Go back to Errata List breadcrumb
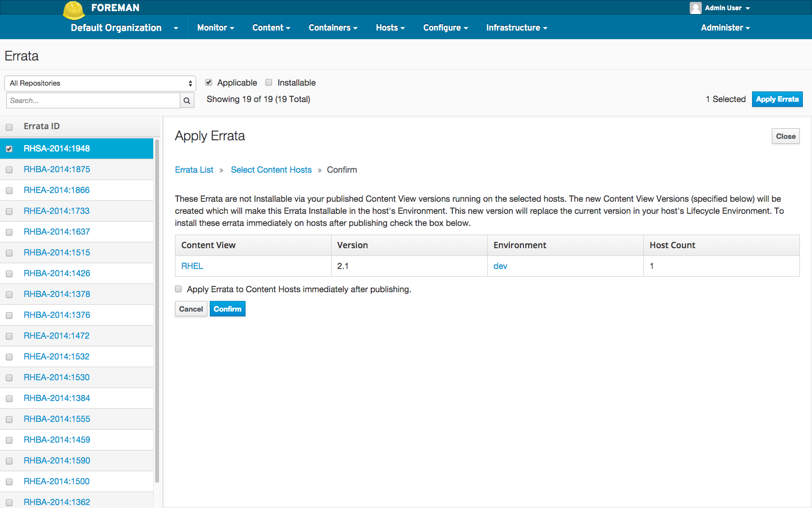The image size is (812, 508). pyautogui.click(x=194, y=170)
